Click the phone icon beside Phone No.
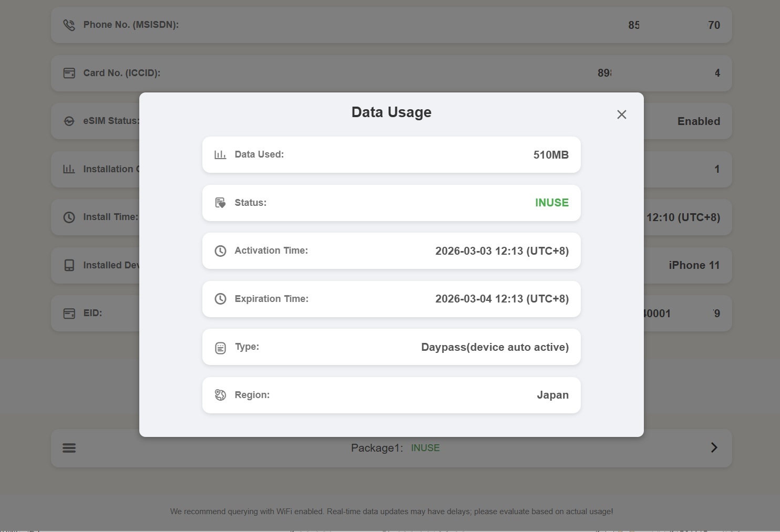Screen dimensions: 780x532 pyautogui.click(x=69, y=25)
